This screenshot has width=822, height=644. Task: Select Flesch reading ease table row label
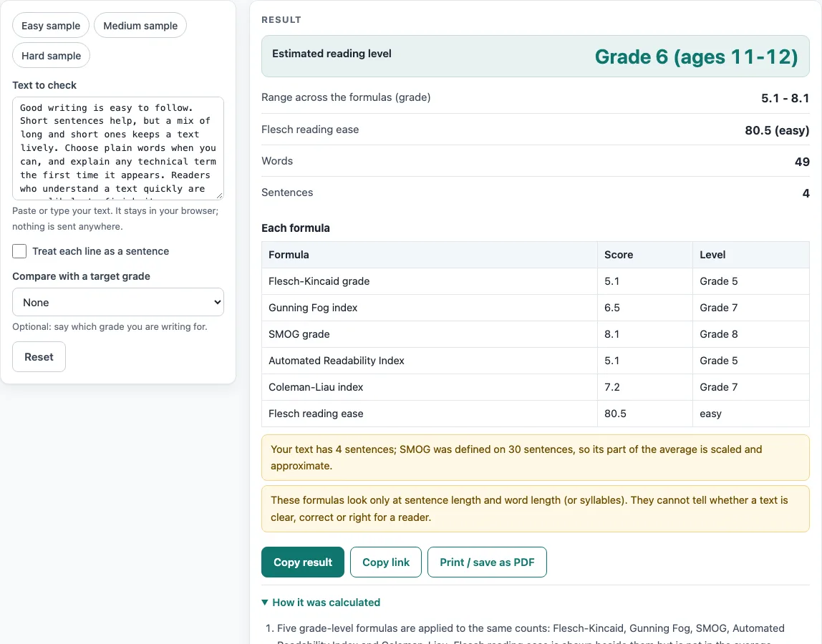coord(316,414)
